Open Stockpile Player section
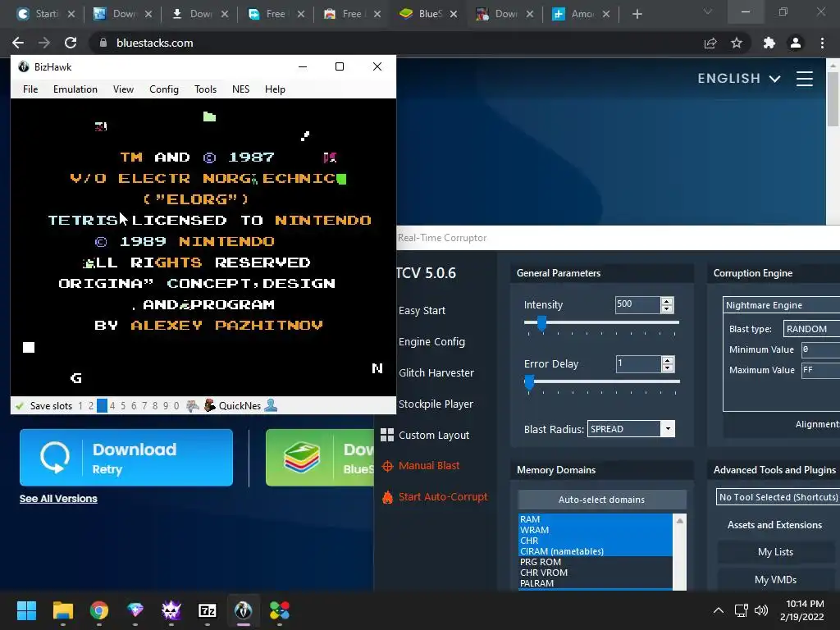 pyautogui.click(x=436, y=404)
